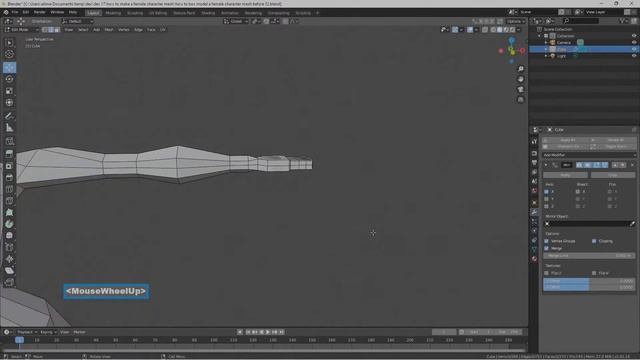Select the Transform tool
The image size is (640, 360).
[9, 103]
